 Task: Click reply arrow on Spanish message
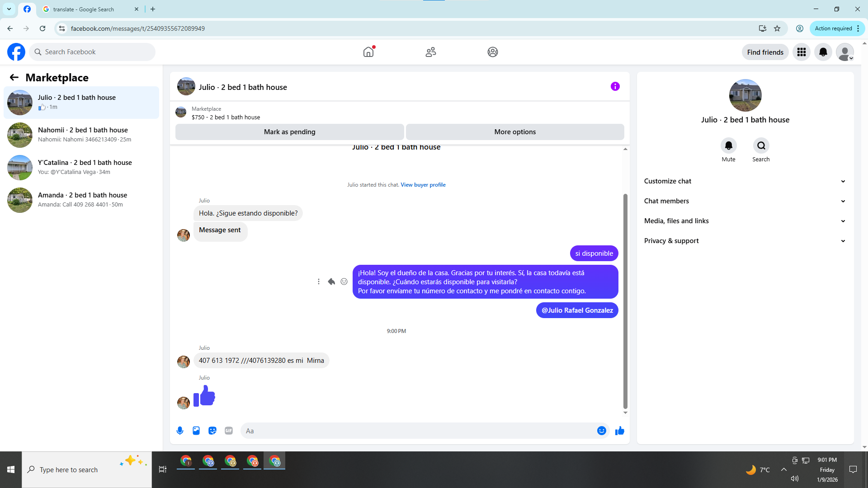click(x=331, y=282)
